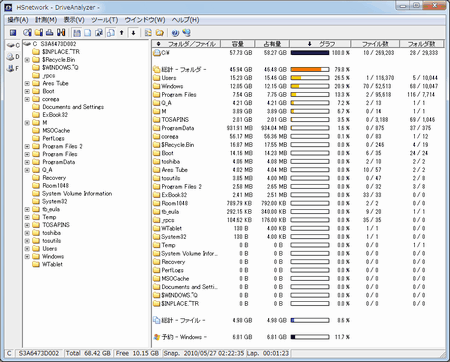The height and width of the screenshot is (362, 450).
Task: Click the single blank page toolbar icon
Action: click(88, 33)
